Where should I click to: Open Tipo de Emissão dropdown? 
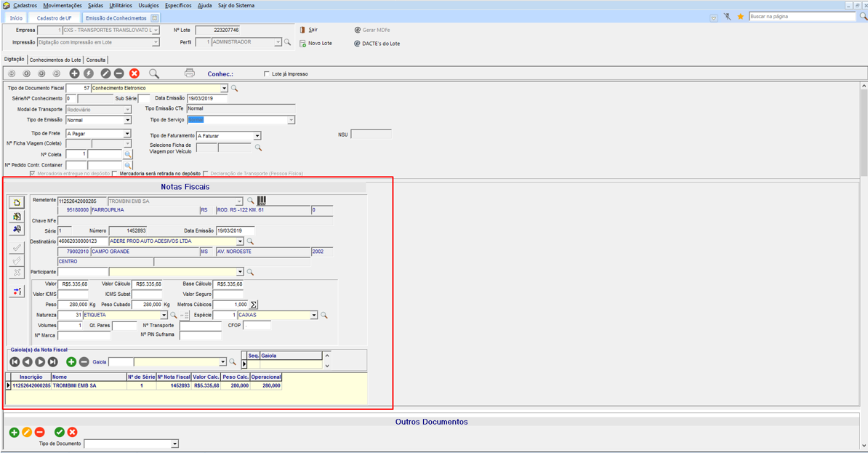(x=127, y=120)
